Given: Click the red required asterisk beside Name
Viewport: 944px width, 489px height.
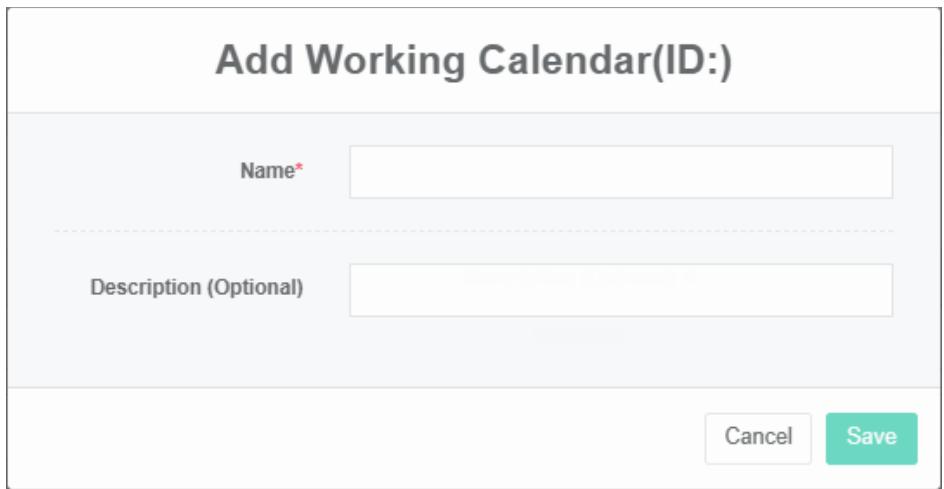Looking at the screenshot, I should [x=298, y=170].
